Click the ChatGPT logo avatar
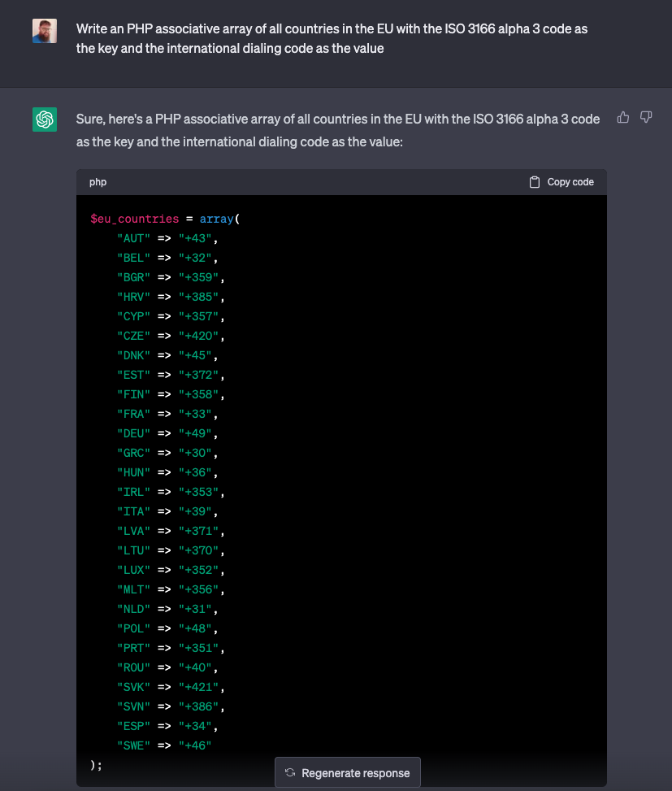Viewport: 672px width, 791px height. 45,120
